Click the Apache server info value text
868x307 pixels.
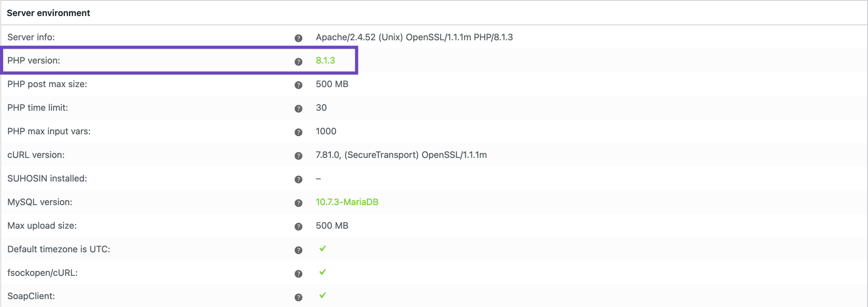pyautogui.click(x=414, y=37)
